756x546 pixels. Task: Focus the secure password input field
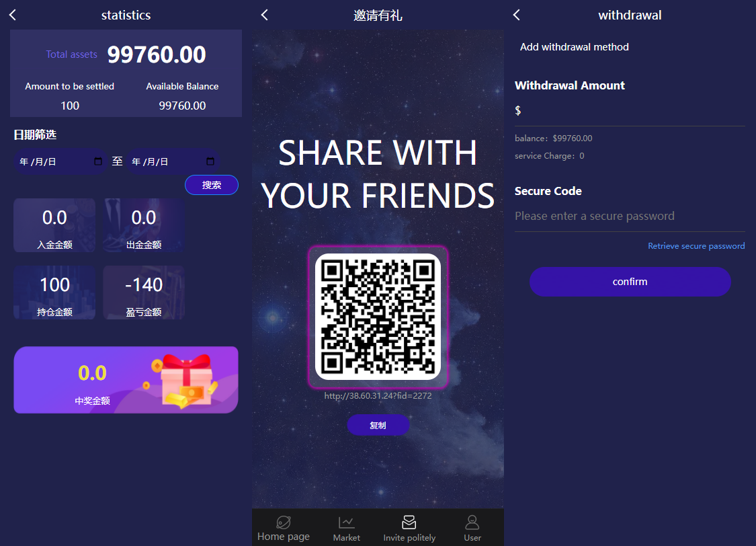coord(630,216)
